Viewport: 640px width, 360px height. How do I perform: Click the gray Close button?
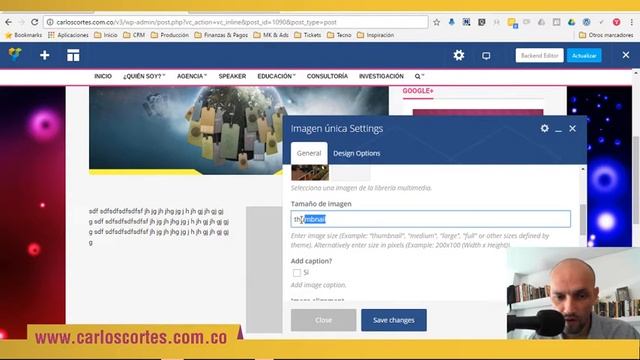coord(323,320)
